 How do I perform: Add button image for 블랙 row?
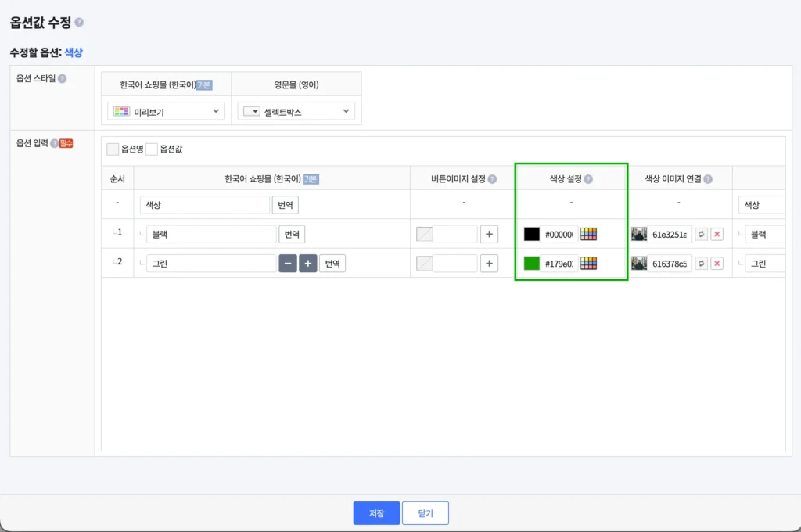click(489, 234)
